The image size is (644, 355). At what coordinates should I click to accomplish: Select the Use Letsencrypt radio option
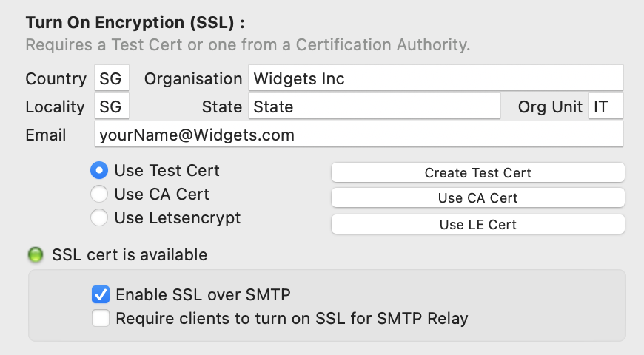point(98,218)
